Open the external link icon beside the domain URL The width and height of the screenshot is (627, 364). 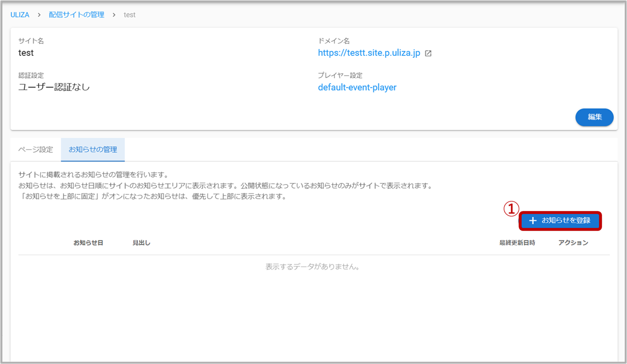tap(428, 53)
